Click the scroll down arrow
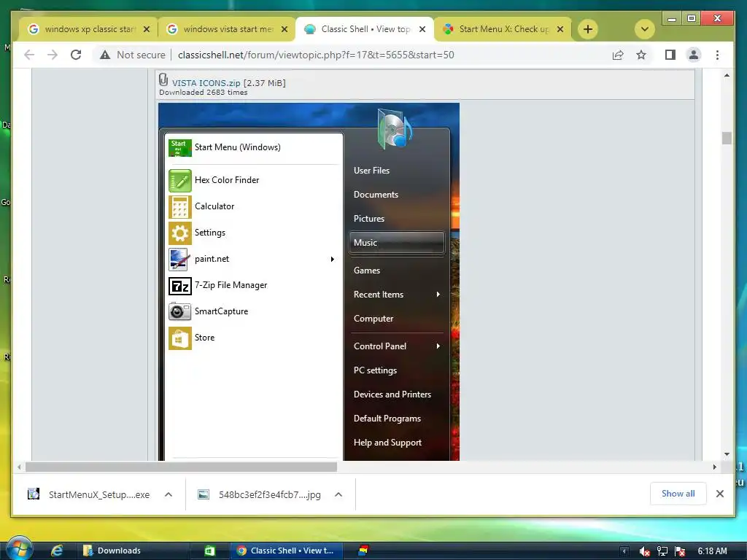 pos(727,454)
